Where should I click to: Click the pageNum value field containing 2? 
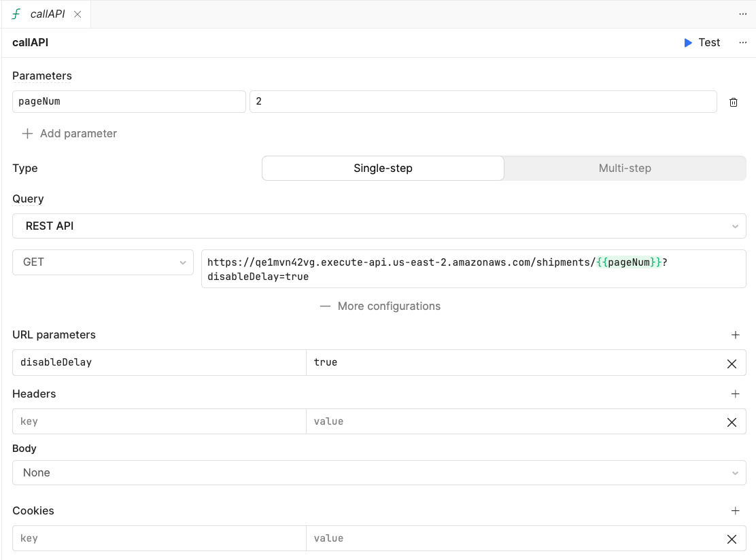[x=483, y=102]
